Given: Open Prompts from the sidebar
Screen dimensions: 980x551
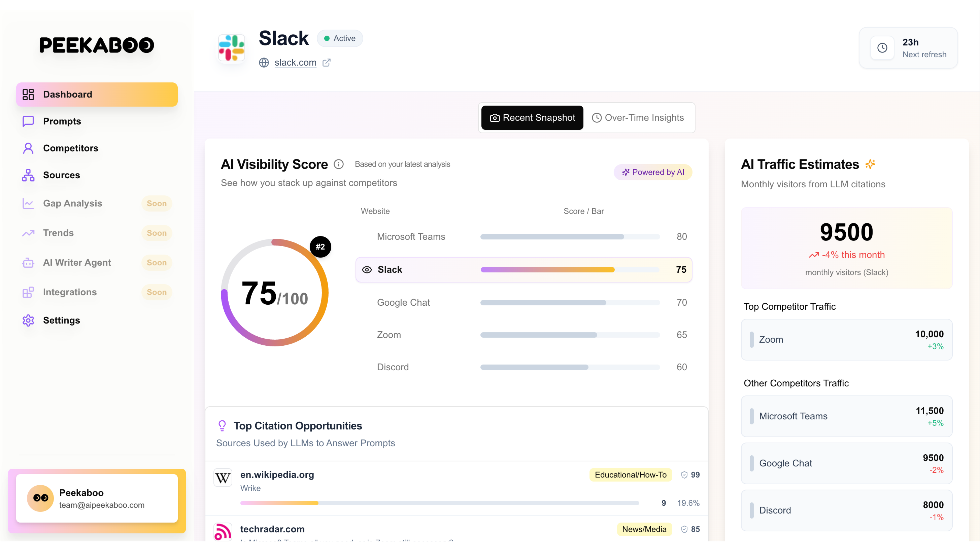Looking at the screenshot, I should click(x=62, y=121).
